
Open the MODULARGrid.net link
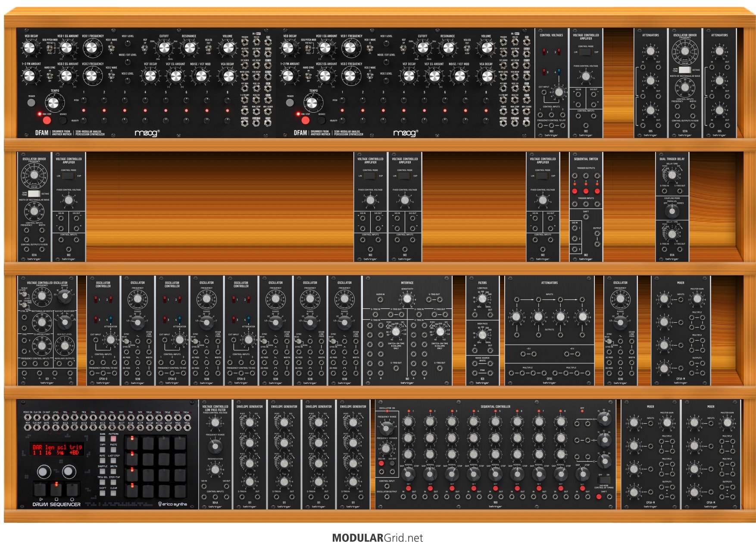tap(378, 538)
